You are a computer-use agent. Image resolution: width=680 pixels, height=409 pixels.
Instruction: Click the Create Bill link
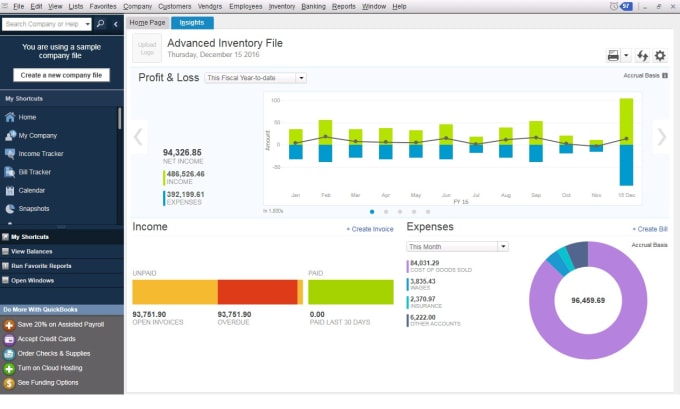(x=650, y=229)
